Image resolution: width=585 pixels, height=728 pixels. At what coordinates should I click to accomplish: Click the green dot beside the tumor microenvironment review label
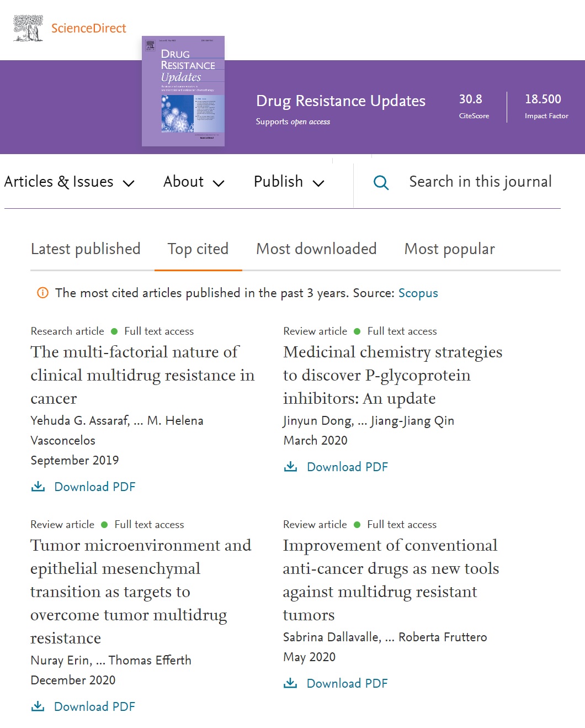[104, 524]
